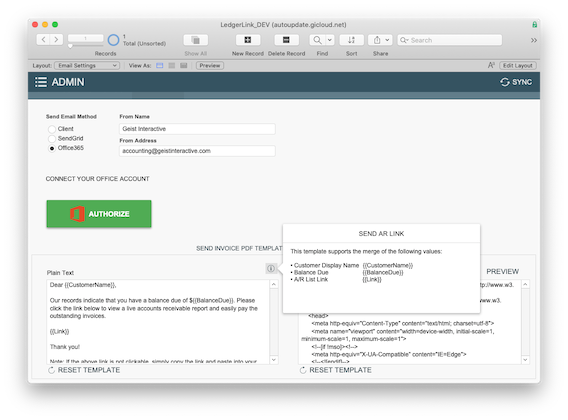Switch to Form view icon
Viewport: 568px width, 420px height.
(160, 66)
